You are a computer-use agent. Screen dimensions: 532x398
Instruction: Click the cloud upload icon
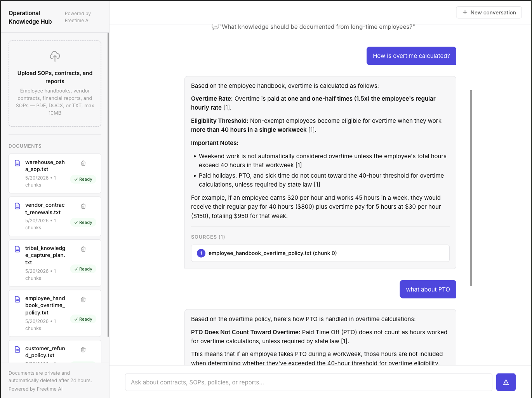55,56
